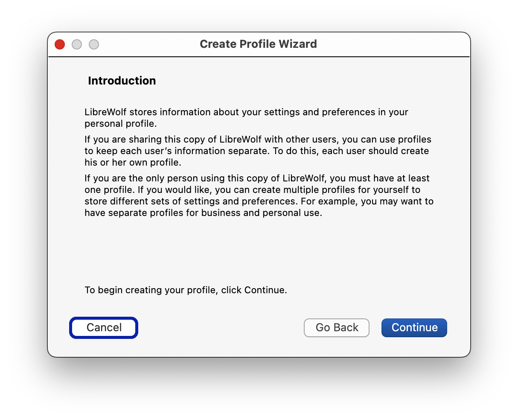
Task: Click the Continue button
Action: [x=414, y=327]
